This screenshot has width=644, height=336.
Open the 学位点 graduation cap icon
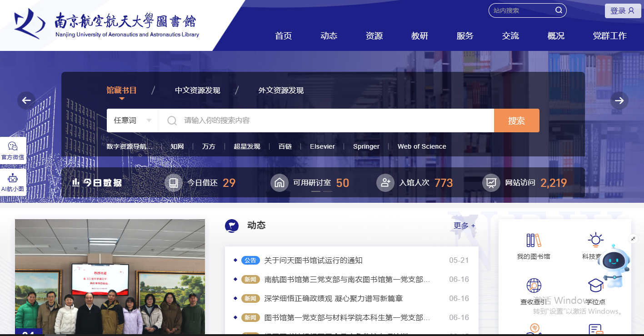[x=595, y=286]
